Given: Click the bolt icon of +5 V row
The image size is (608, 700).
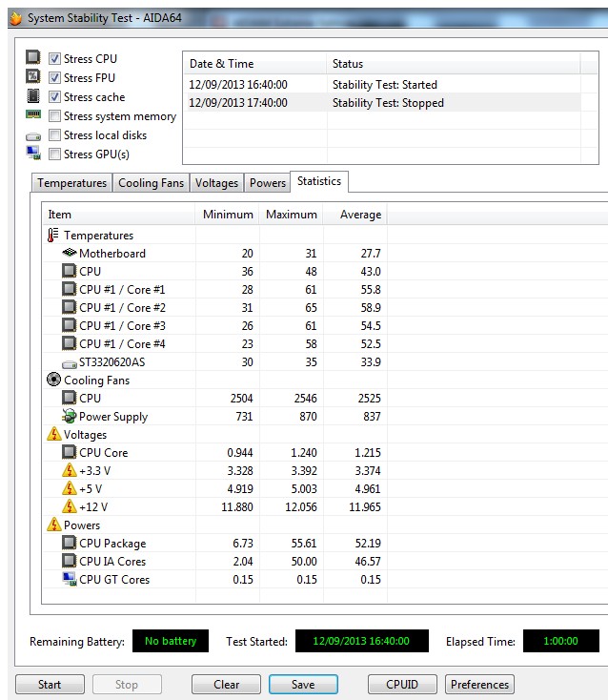Looking at the screenshot, I should [x=70, y=488].
